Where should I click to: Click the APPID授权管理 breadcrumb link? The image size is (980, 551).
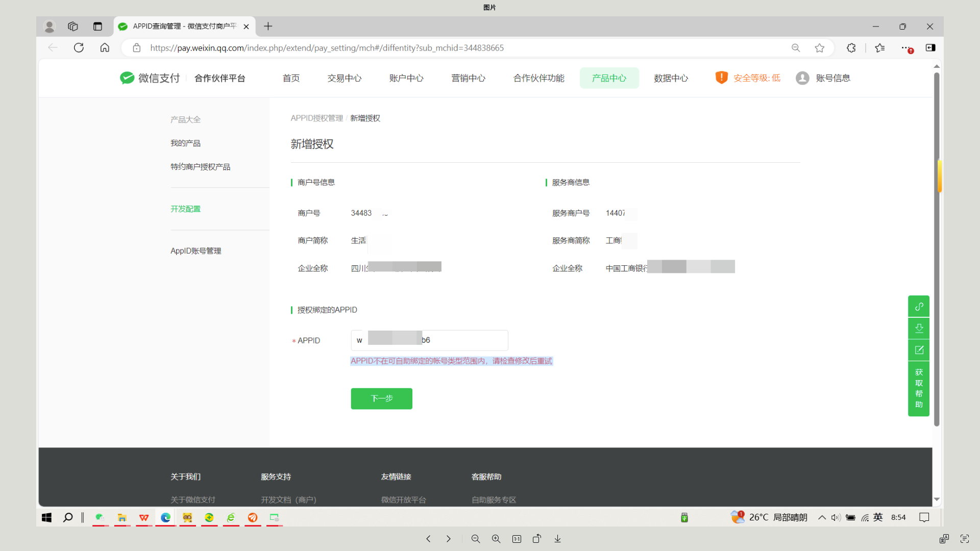coord(316,118)
